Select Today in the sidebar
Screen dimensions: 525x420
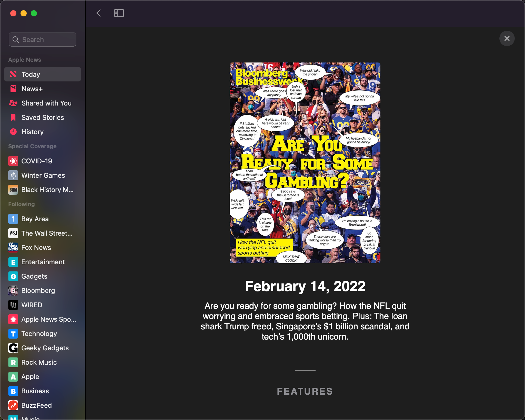pos(43,74)
